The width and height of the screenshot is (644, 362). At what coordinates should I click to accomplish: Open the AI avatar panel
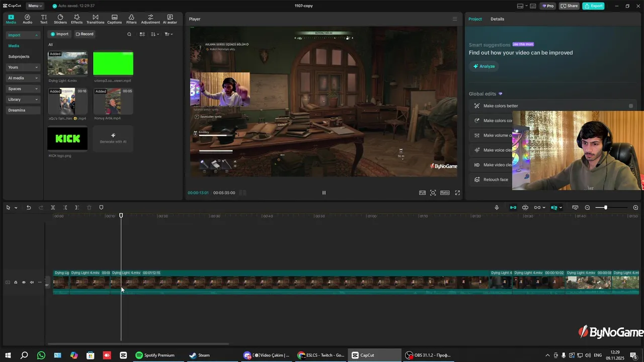pyautogui.click(x=170, y=19)
